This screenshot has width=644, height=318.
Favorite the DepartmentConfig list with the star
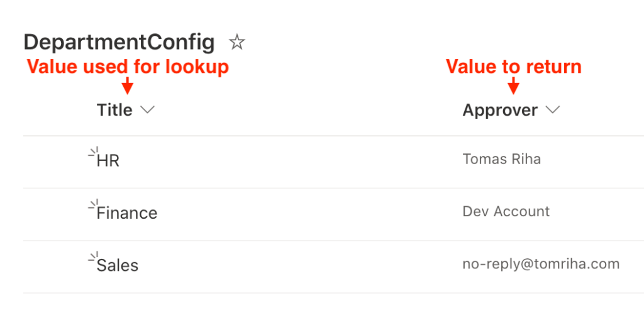237,42
